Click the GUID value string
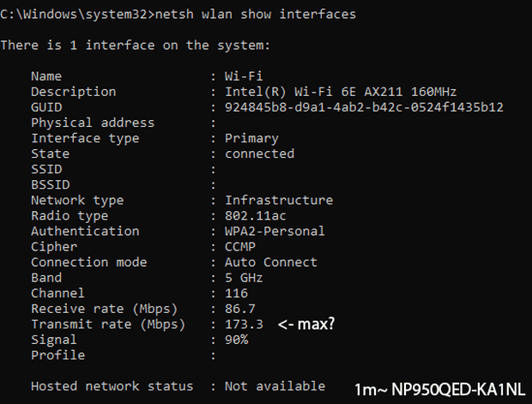 click(364, 107)
